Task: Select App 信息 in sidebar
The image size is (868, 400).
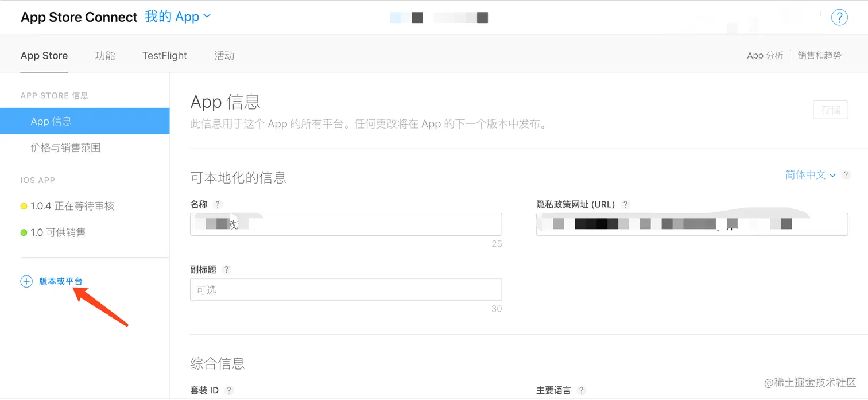Action: [x=84, y=121]
